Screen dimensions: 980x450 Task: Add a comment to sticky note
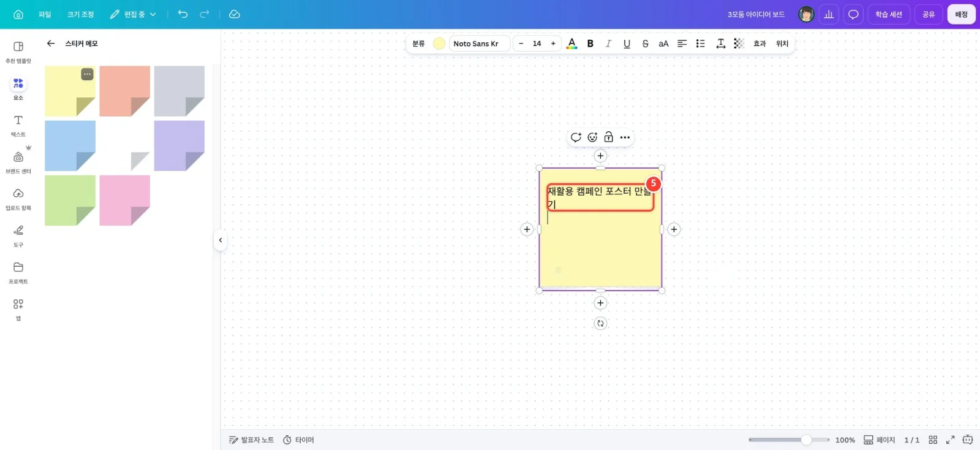tap(576, 137)
